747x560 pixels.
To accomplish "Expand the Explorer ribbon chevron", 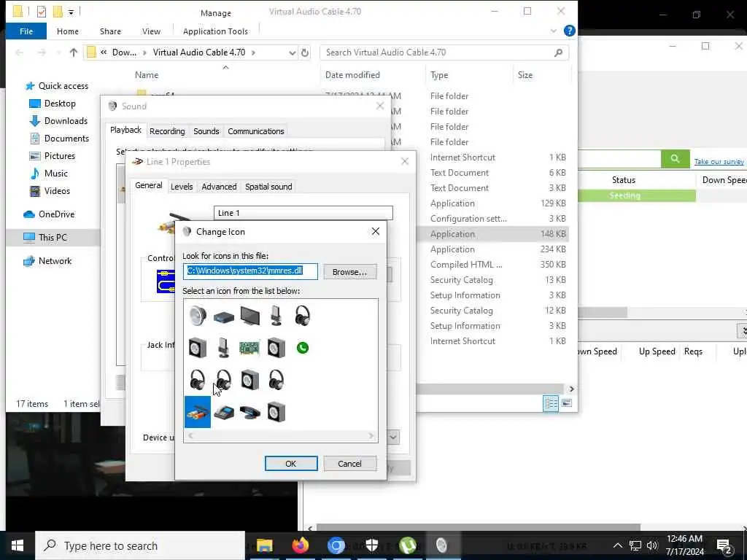I will [553, 31].
